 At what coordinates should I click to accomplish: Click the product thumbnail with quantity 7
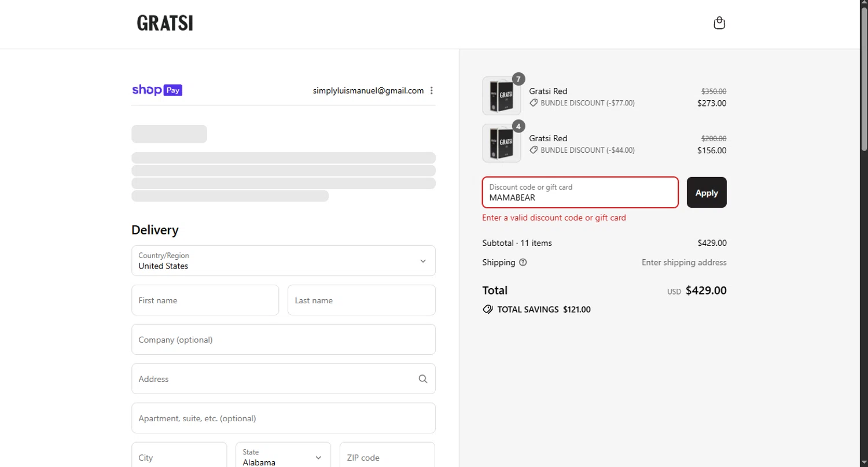502,96
